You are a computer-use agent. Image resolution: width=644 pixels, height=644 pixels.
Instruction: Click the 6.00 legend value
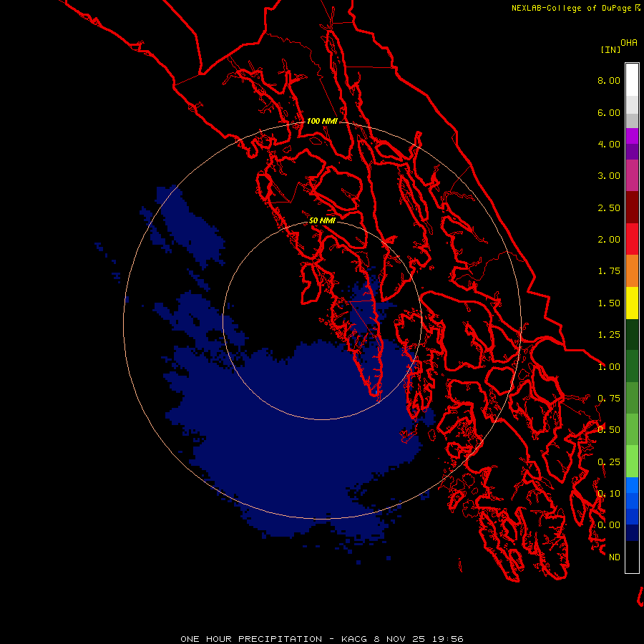coord(609,112)
